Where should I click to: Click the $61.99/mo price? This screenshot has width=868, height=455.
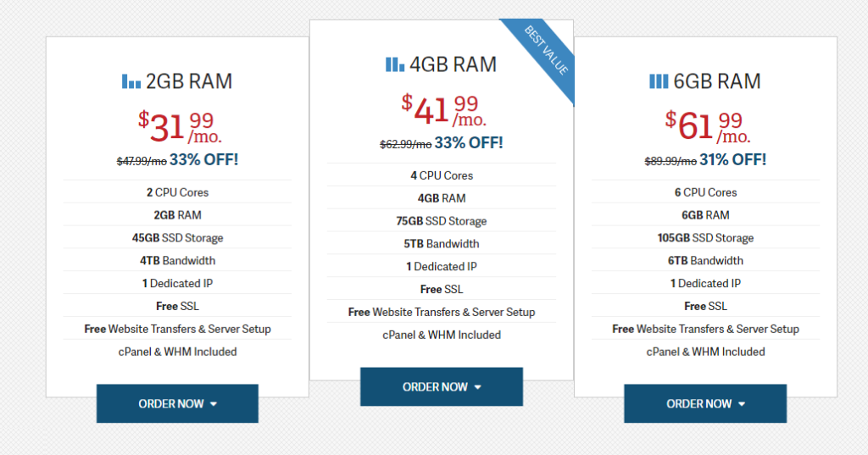[x=708, y=127]
